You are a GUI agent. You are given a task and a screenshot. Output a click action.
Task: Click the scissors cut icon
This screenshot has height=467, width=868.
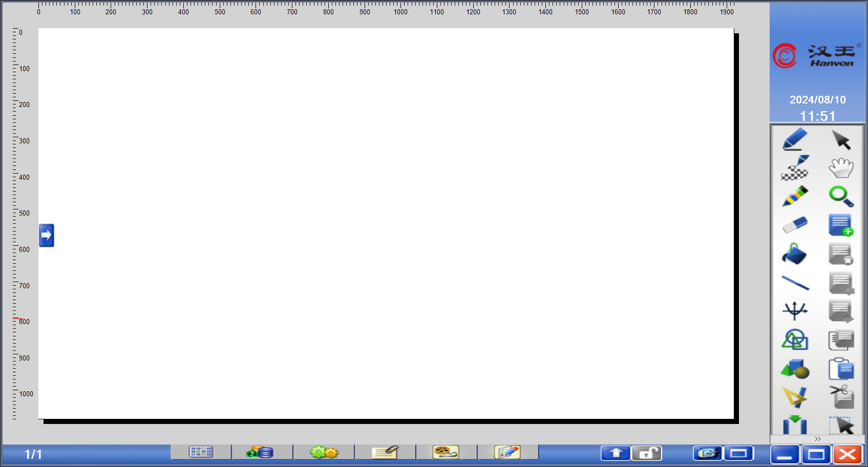point(841,397)
